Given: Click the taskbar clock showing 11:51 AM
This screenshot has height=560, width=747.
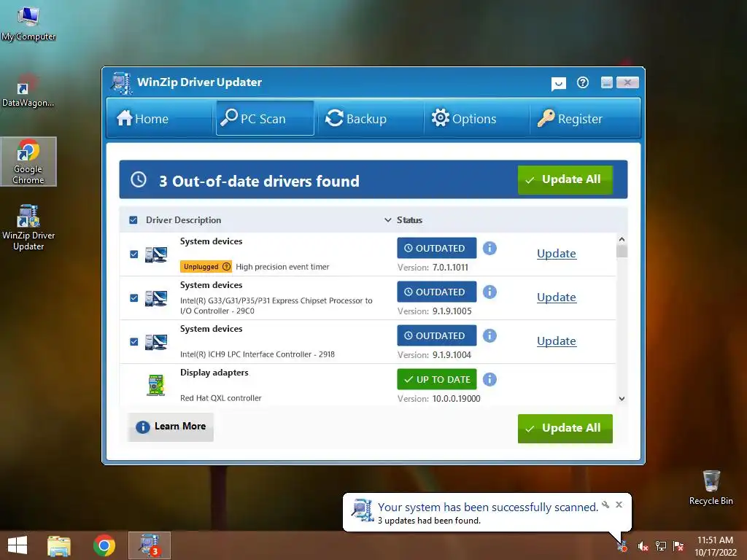Looking at the screenshot, I should pos(715,546).
